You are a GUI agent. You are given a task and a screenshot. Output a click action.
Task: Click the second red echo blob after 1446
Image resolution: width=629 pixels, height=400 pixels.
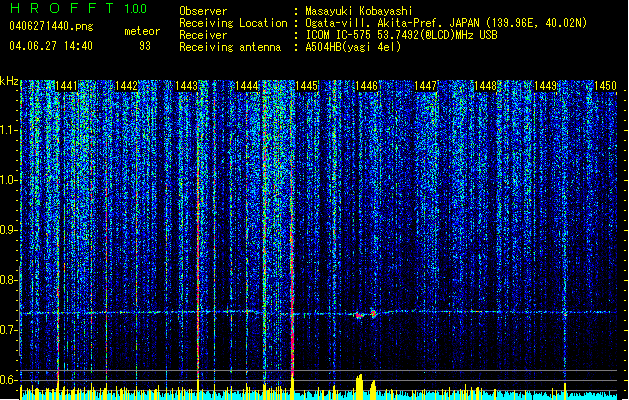click(373, 314)
